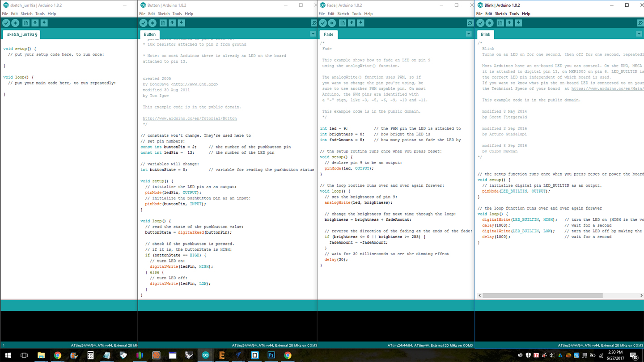Image resolution: width=644 pixels, height=362 pixels.
Task: Open Sketch menu in the Button window
Action: tap(164, 14)
